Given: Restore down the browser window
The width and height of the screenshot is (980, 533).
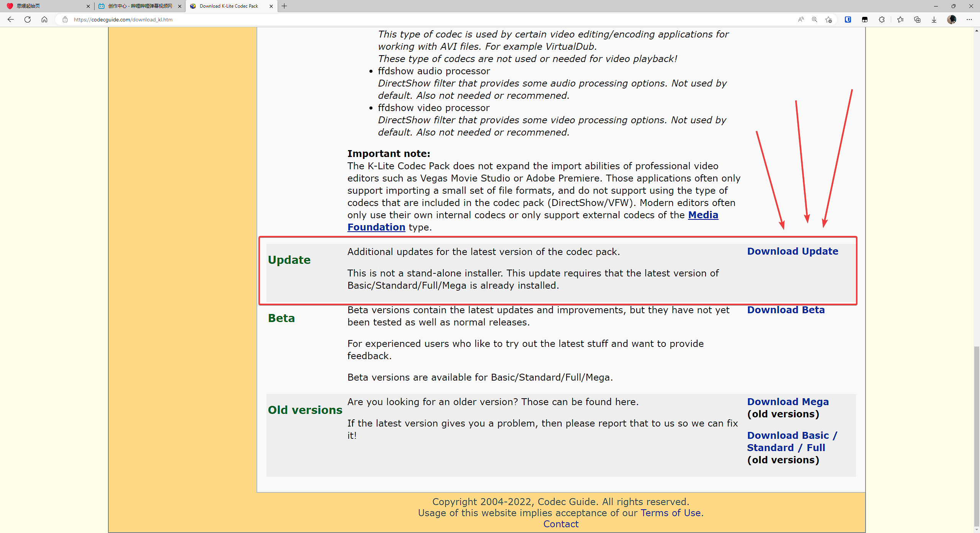Looking at the screenshot, I should [953, 6].
